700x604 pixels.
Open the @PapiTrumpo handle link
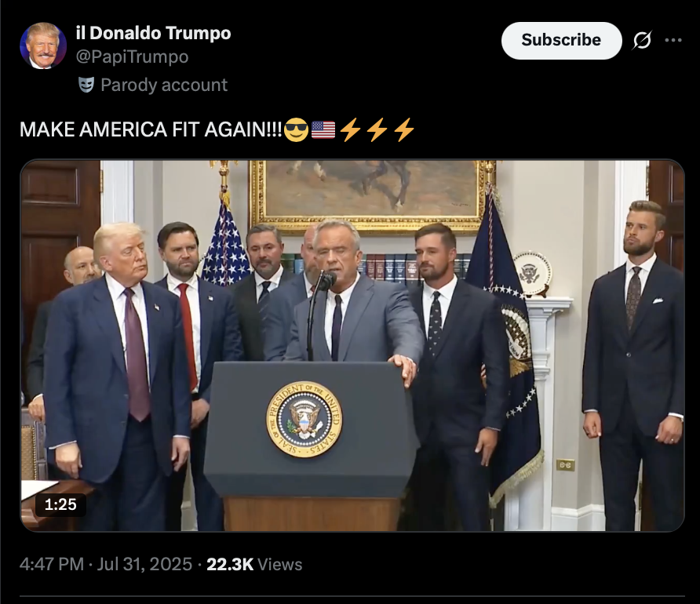[132, 56]
